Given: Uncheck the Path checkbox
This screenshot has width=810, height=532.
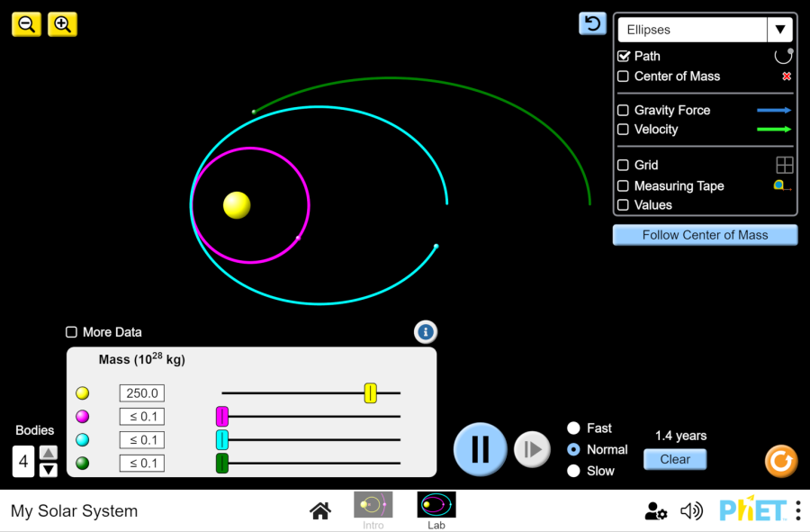Looking at the screenshot, I should click(x=624, y=56).
